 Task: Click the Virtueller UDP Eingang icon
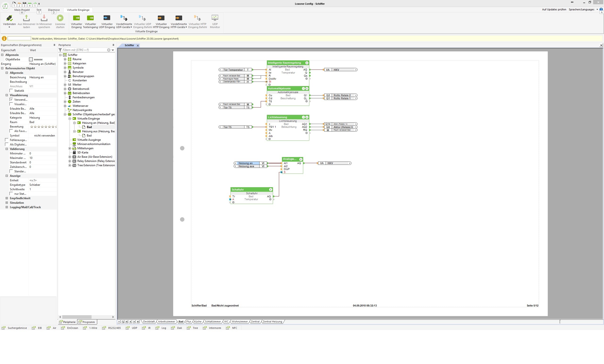tap(107, 18)
